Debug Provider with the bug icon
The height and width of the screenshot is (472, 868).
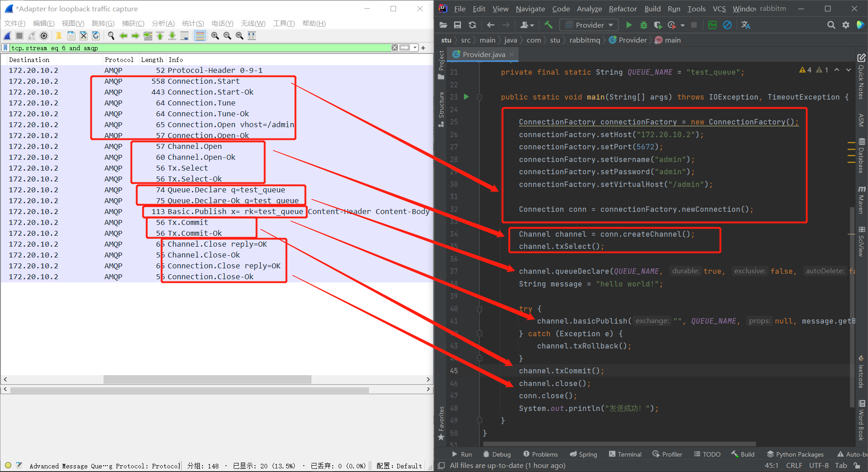click(644, 25)
